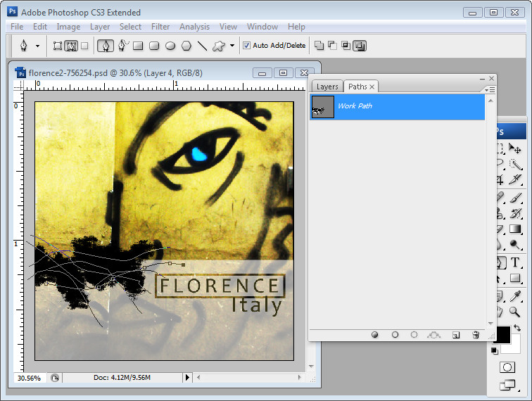Select the Hand tool
Image resolution: width=532 pixels, height=401 pixels.
(x=501, y=312)
